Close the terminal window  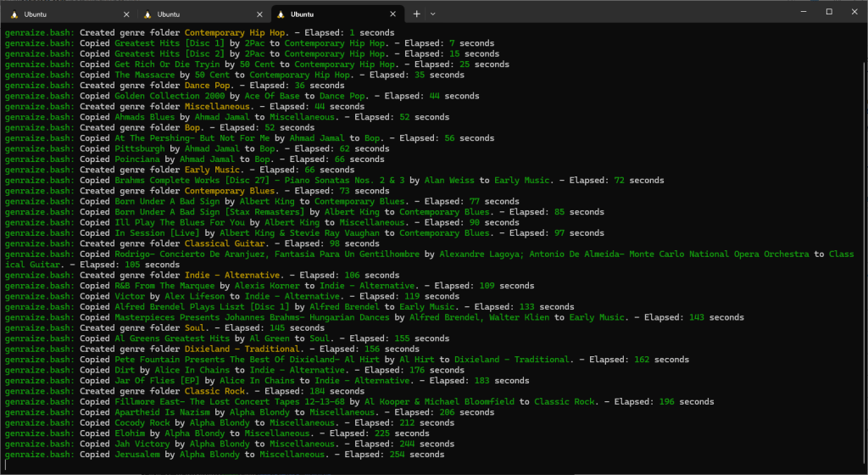(854, 12)
